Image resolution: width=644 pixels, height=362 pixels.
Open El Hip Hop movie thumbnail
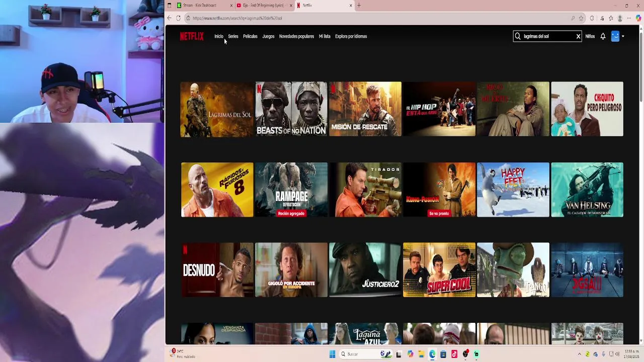pos(439,109)
